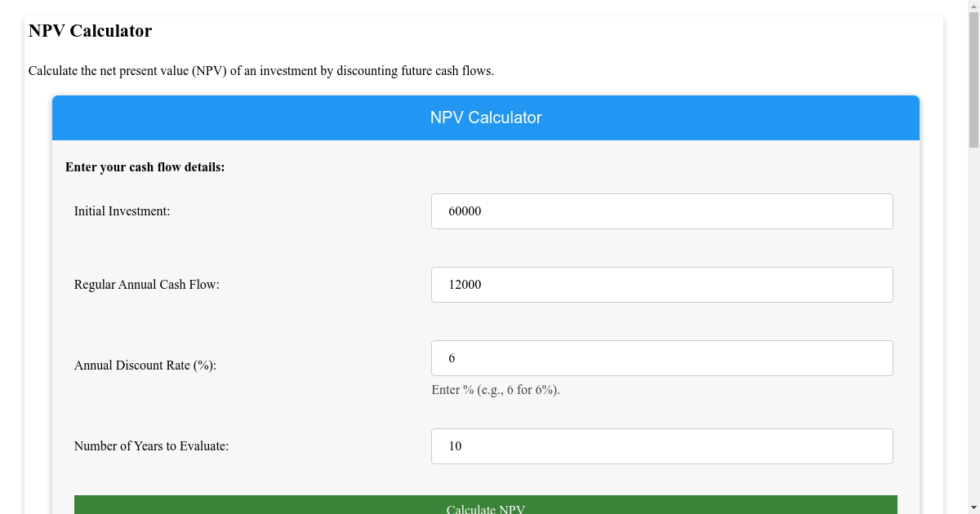Select the Regular Annual Cash Flow field
The image size is (980, 514).
(661, 284)
